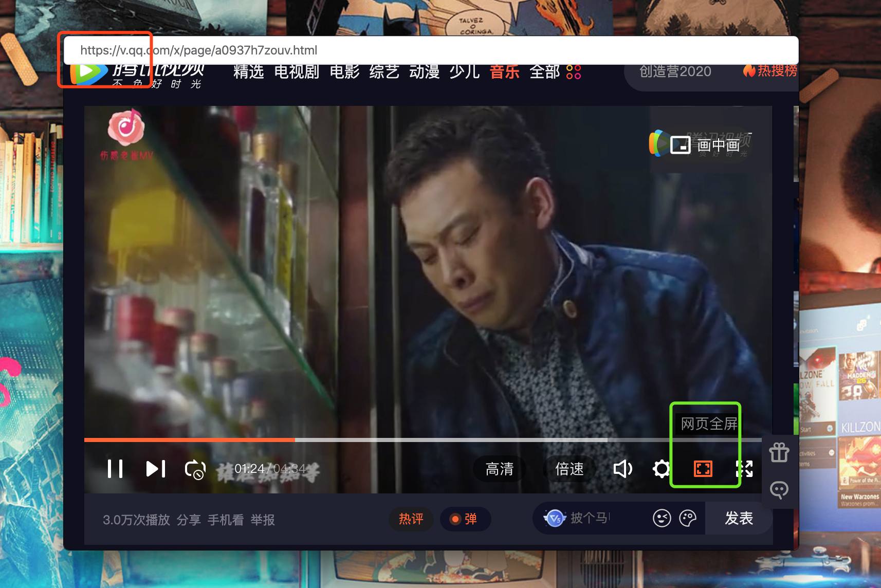Open the danmaku color palette icon
881x588 pixels.
[688, 518]
